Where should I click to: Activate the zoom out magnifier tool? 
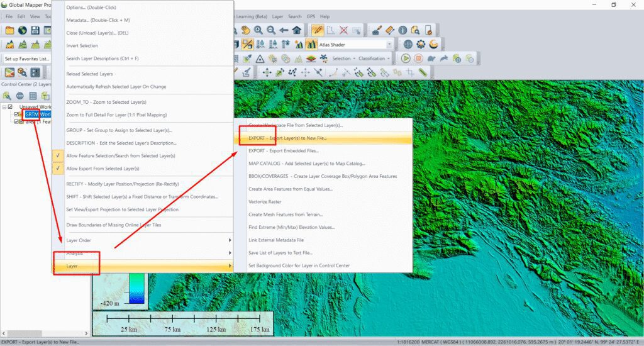pos(271,30)
